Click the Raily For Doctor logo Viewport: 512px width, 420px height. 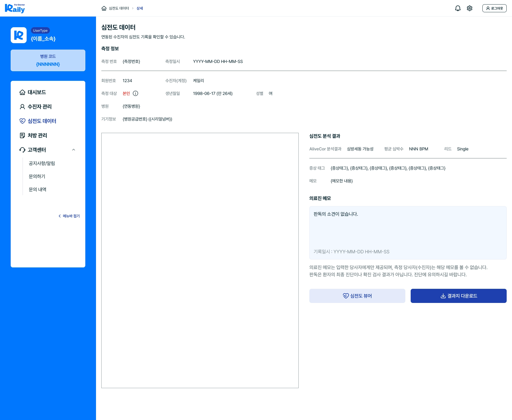point(15,8)
